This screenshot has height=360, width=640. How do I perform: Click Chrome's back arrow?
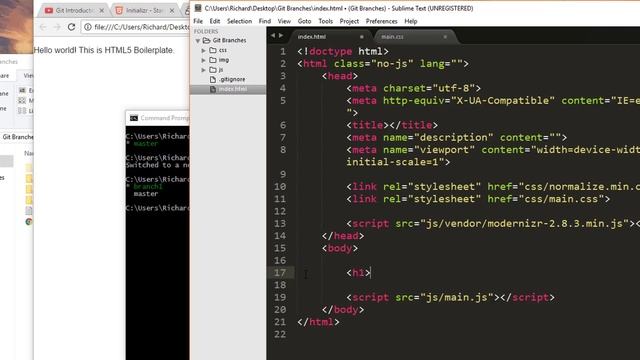pos(43,27)
